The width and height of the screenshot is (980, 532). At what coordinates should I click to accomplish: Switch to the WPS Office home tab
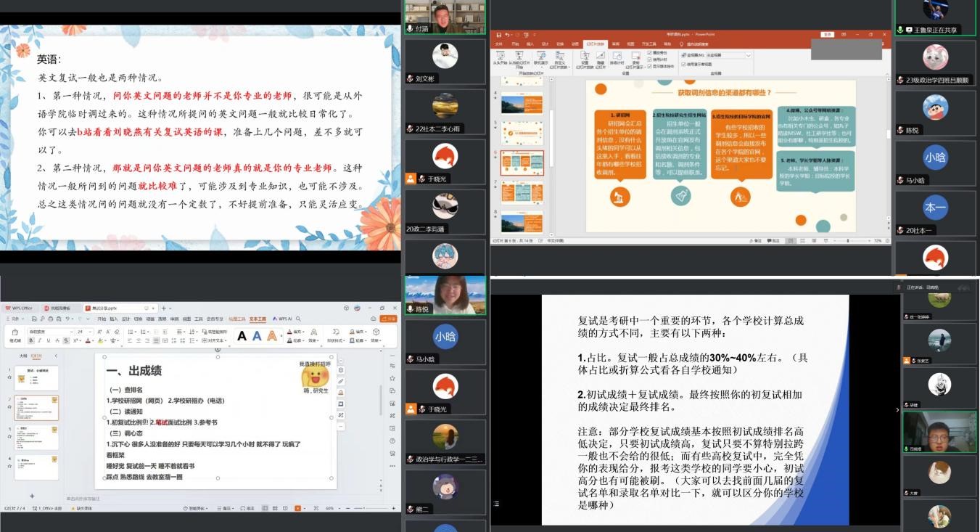20,308
